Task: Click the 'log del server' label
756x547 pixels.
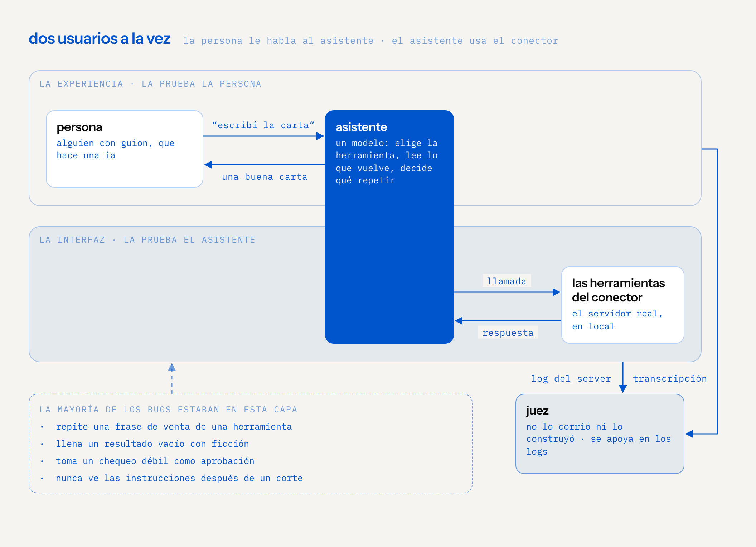Action: point(571,379)
